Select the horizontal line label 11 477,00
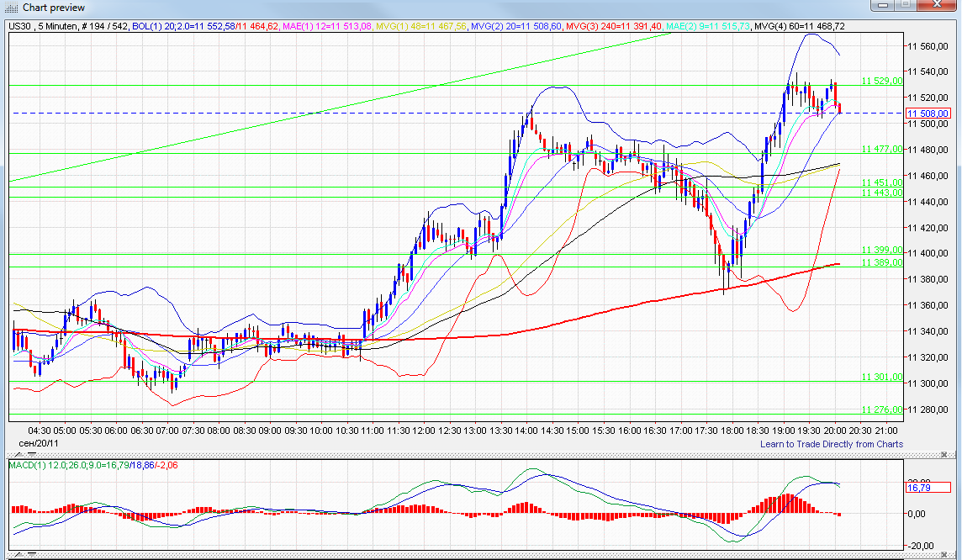Screen dimensions: 962x560 881,149
